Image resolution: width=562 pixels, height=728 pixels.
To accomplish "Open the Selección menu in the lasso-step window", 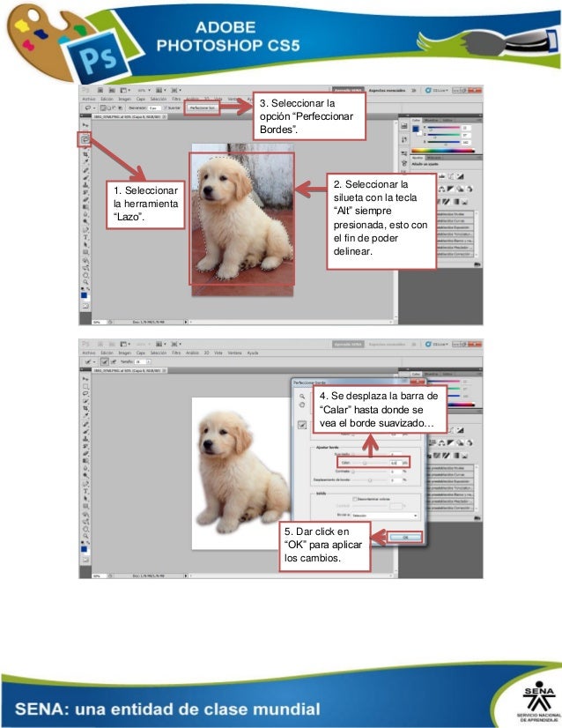I will tap(159, 100).
